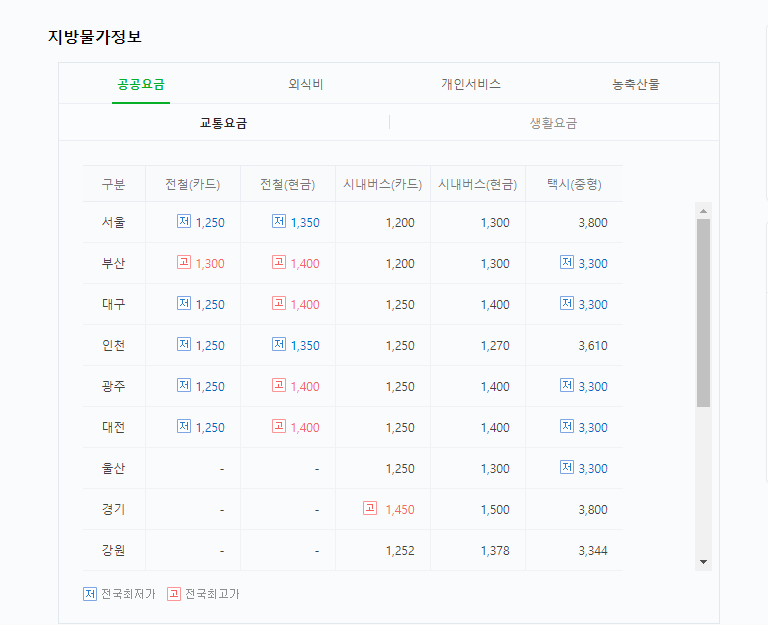
Task: Click 인천 시내버스(현금) value 1,270
Action: [x=495, y=346]
